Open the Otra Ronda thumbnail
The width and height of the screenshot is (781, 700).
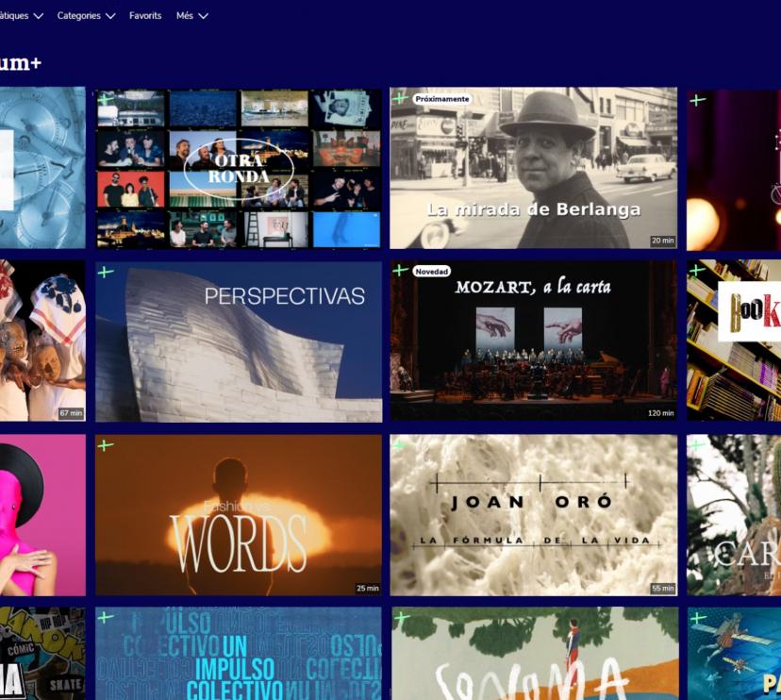(x=239, y=169)
